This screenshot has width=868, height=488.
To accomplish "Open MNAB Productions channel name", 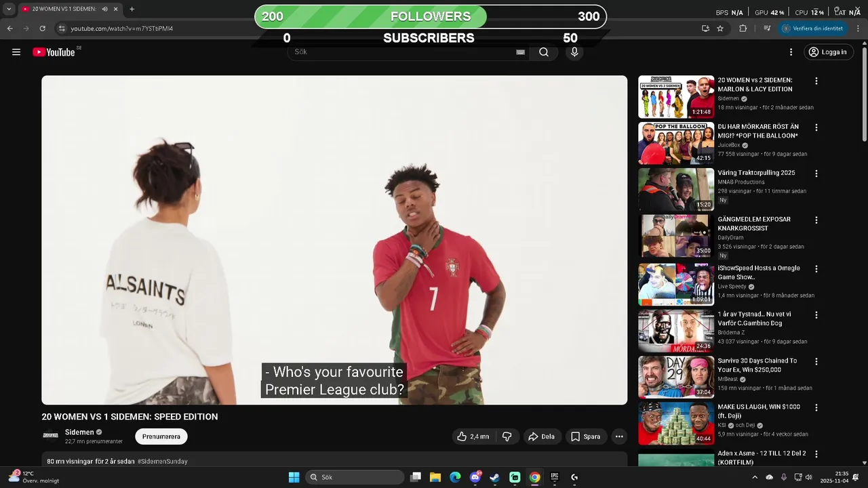I will (x=741, y=182).
